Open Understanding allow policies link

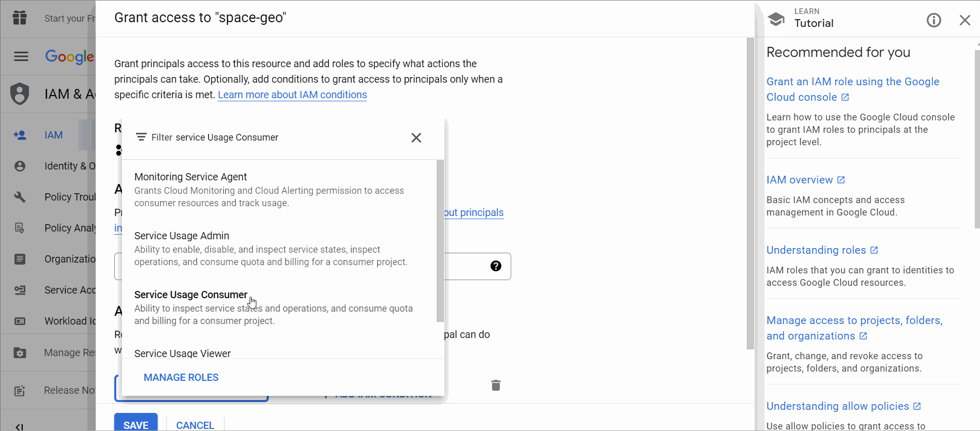pyautogui.click(x=838, y=406)
